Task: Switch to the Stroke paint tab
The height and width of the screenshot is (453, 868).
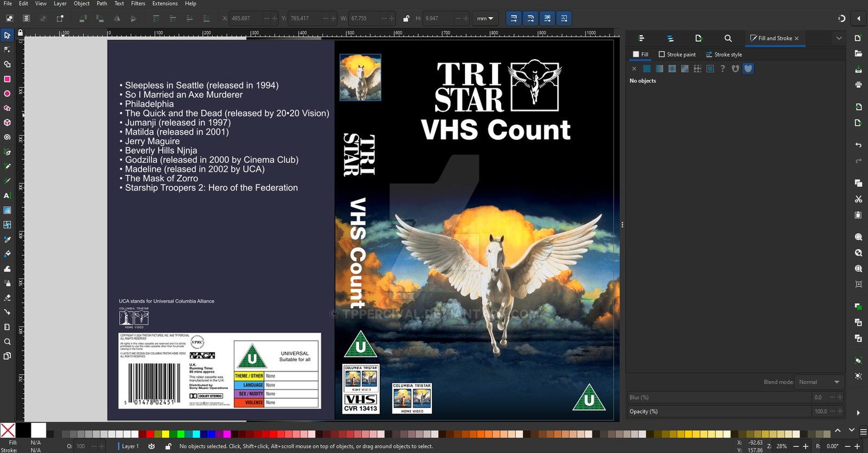Action: click(x=677, y=54)
